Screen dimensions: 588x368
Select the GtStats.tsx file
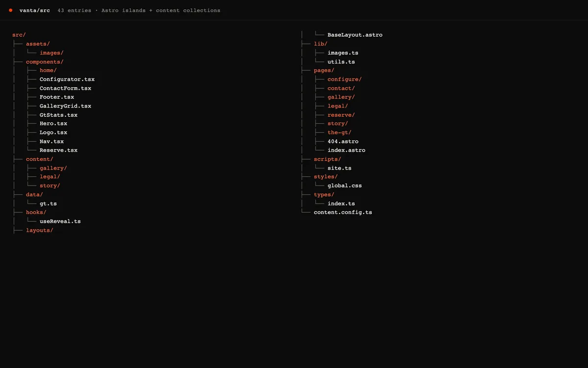(58, 115)
